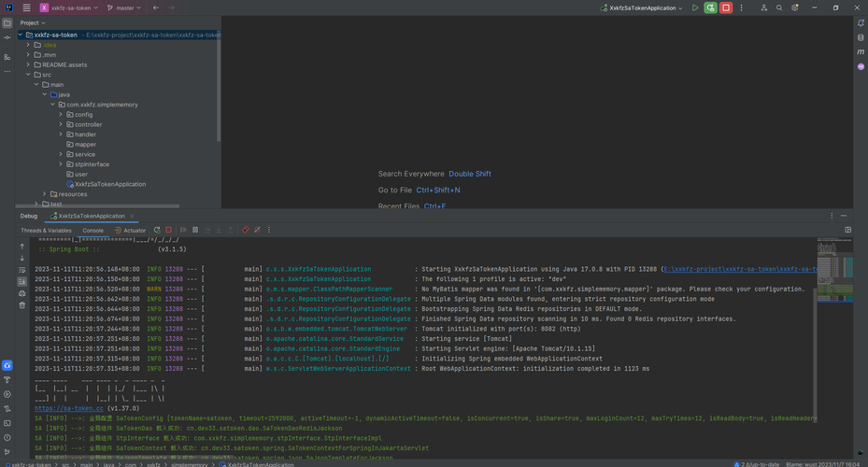This screenshot has height=467, width=868.
Task: Toggle scroll to end of console
Action: coord(22,281)
